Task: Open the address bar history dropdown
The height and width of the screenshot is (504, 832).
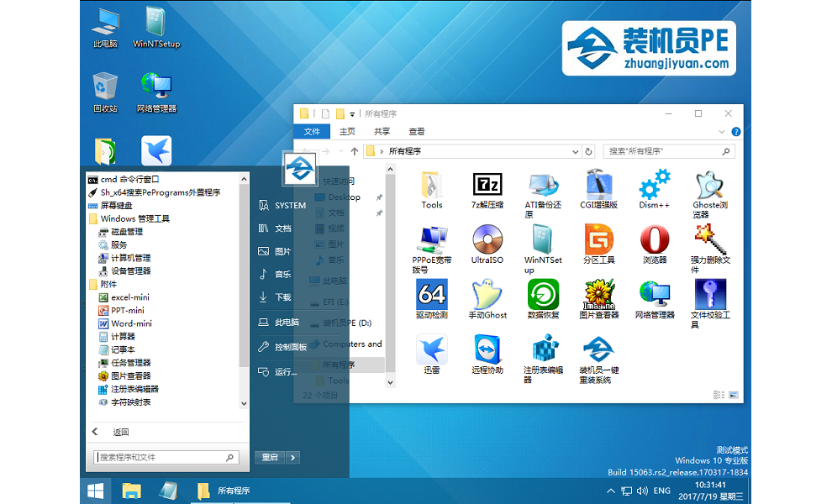Action: pyautogui.click(x=575, y=151)
